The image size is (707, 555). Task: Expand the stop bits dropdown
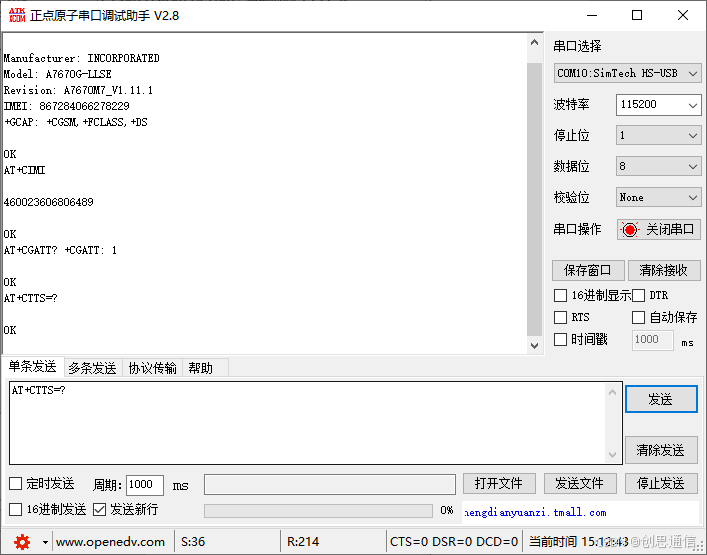693,136
